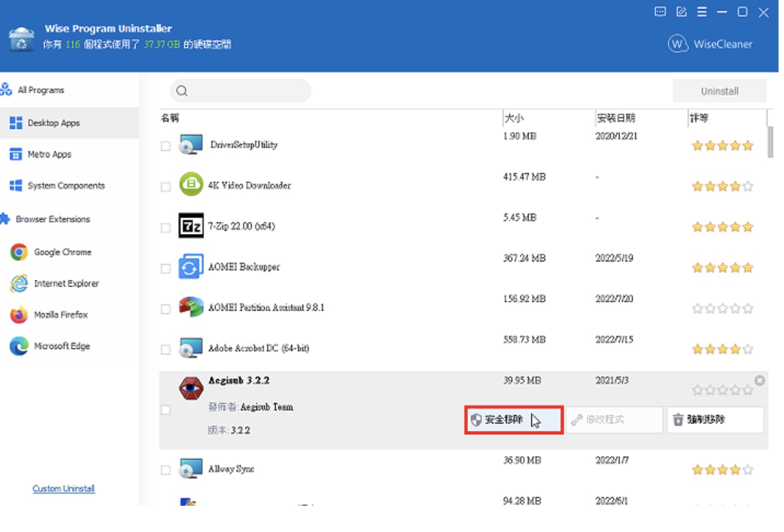784x532 pixels.
Task: Click the Allway Sync program icon
Action: [191, 469]
